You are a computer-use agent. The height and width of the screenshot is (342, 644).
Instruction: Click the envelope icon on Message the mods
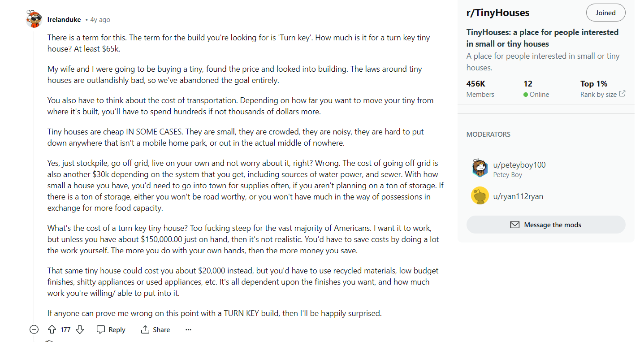coord(514,225)
